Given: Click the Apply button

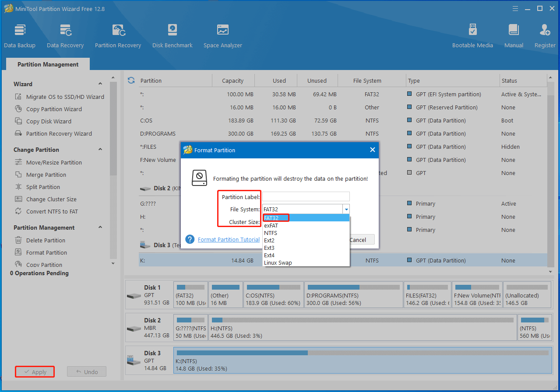Looking at the screenshot, I should click(x=35, y=372).
